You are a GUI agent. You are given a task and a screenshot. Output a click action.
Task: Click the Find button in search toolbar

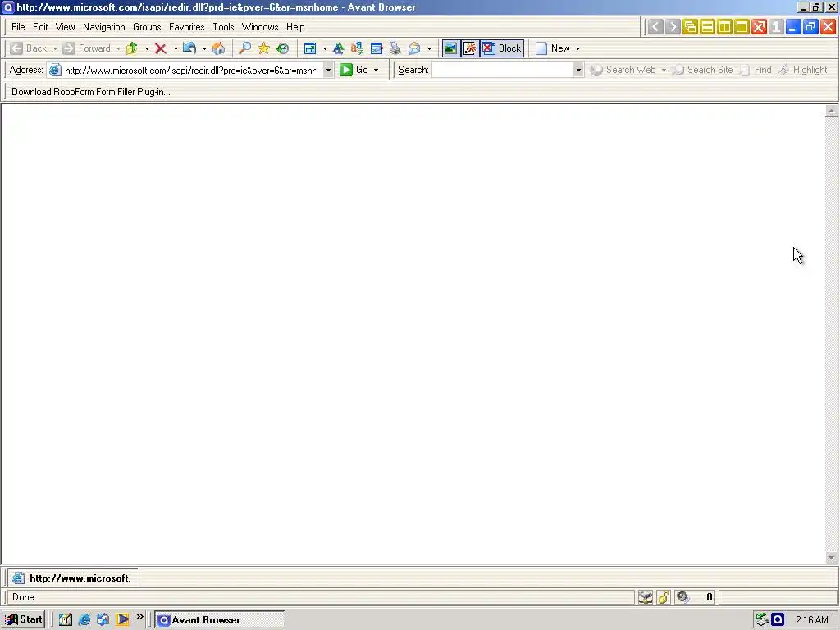click(756, 70)
